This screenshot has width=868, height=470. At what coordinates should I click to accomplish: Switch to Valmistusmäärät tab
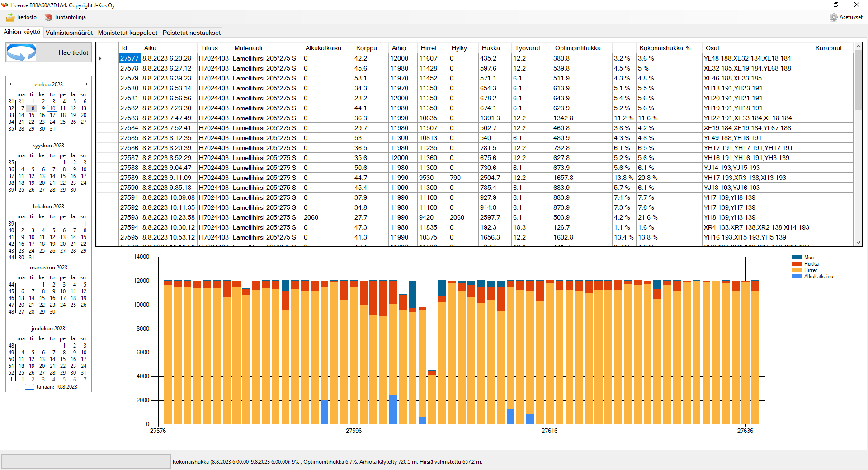[69, 33]
